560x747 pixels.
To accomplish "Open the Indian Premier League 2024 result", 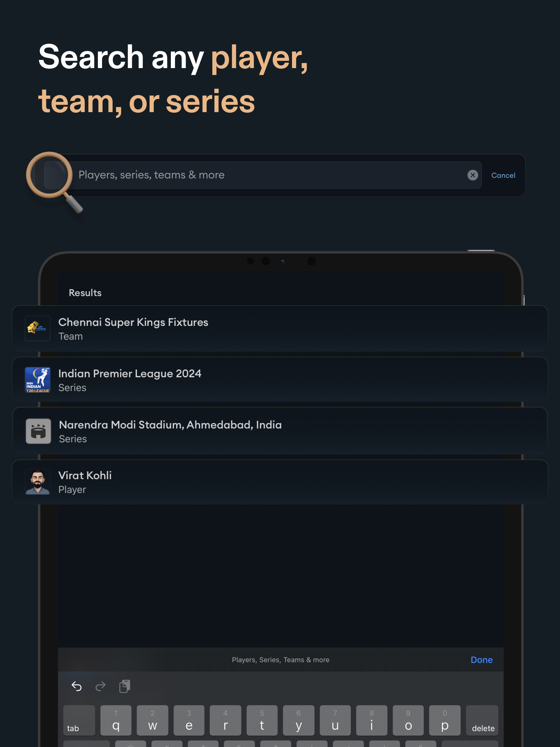I will coord(280,380).
